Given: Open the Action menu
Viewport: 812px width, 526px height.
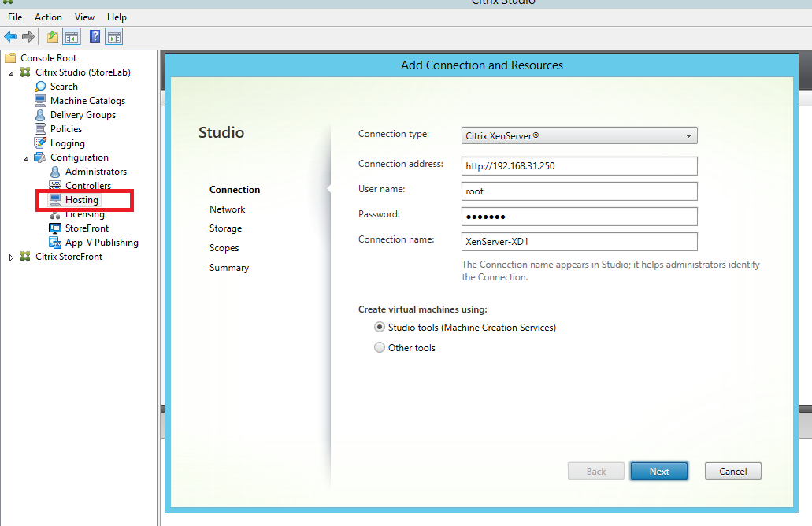Looking at the screenshot, I should (48, 17).
